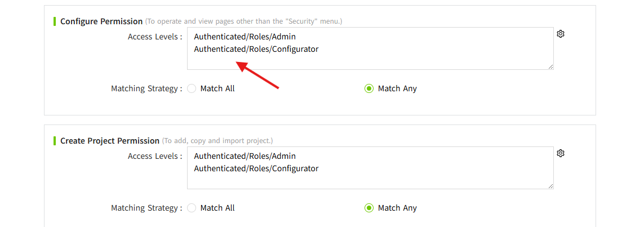Click the Configure Permission text area resize handle
Screen dimensions: 644x227
[x=550, y=66]
